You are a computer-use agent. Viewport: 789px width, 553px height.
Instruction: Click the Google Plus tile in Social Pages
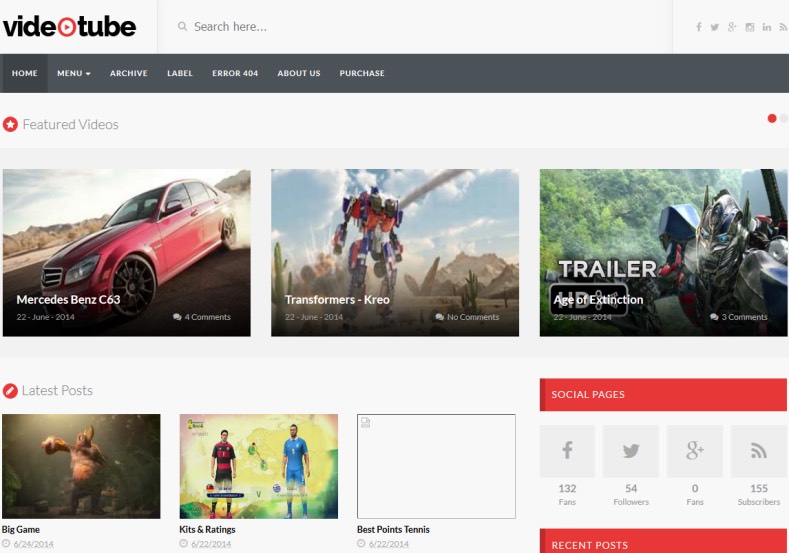pos(695,450)
